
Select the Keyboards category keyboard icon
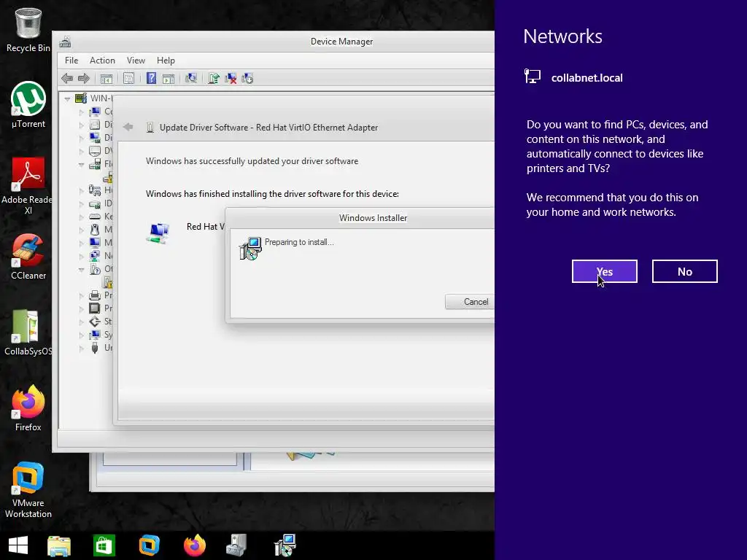(x=95, y=217)
